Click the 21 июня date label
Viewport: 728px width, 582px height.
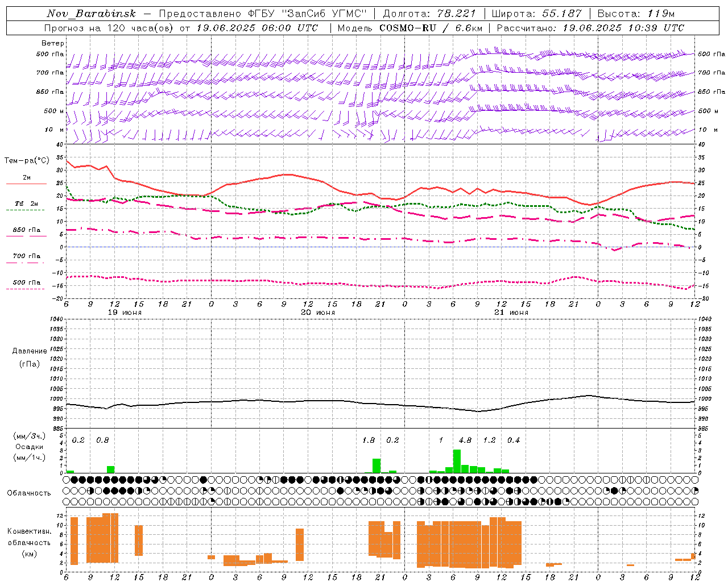coord(511,313)
